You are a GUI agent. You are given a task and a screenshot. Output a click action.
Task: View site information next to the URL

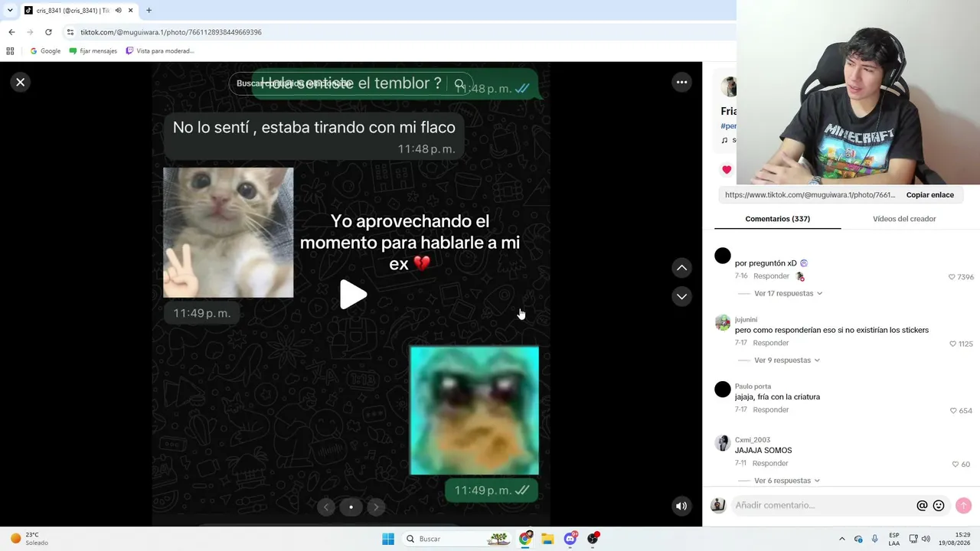[70, 32]
